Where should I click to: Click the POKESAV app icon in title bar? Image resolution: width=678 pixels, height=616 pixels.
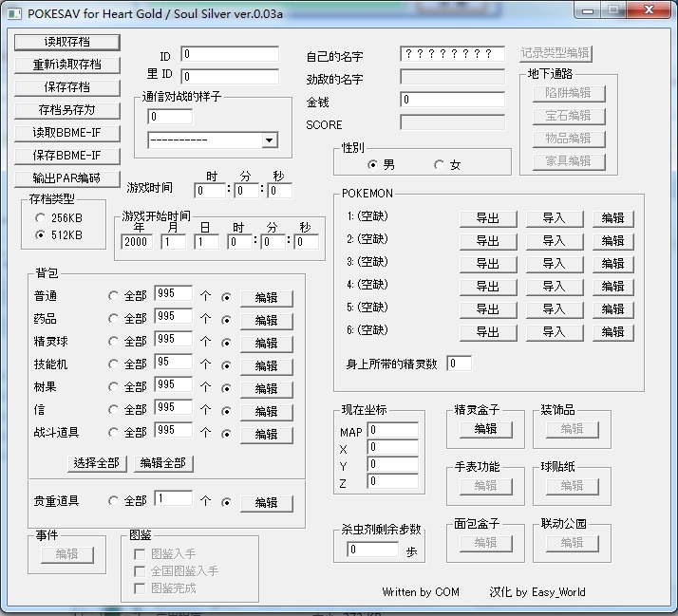(x=14, y=14)
